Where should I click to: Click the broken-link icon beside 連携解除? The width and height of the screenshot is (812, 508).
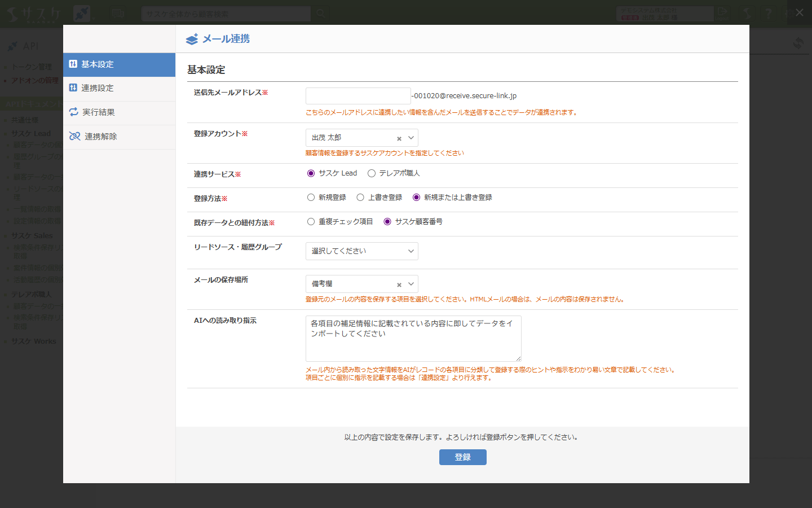click(x=74, y=137)
